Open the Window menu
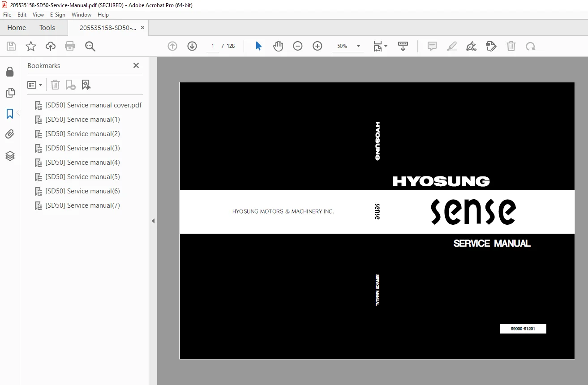Viewport: 588px width, 385px height. pyautogui.click(x=82, y=15)
